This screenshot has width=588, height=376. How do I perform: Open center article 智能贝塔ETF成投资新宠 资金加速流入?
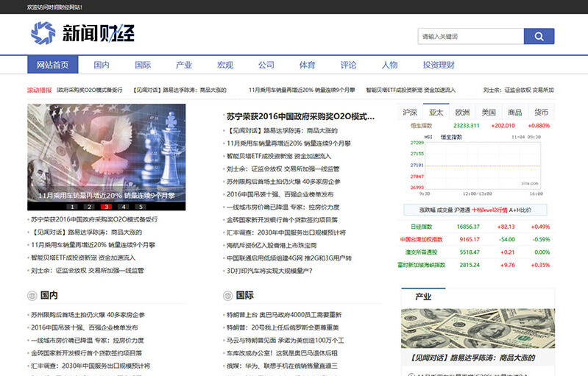click(x=279, y=156)
